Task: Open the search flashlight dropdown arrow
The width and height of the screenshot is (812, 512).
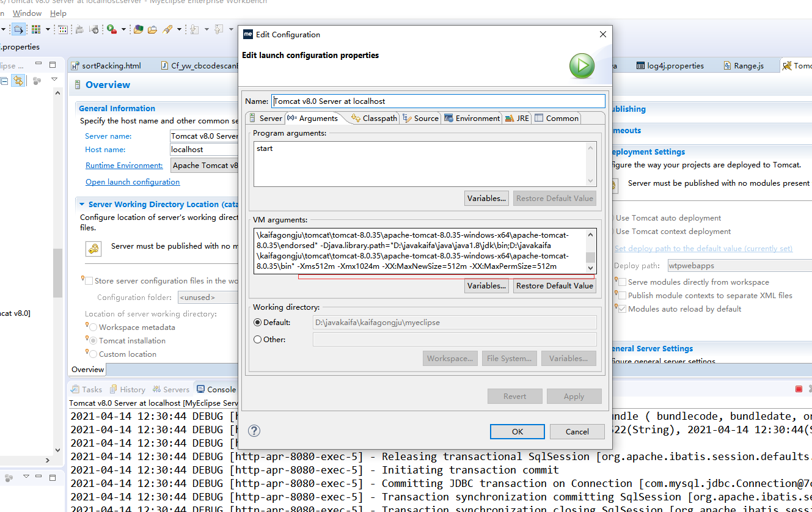Action: (x=179, y=29)
